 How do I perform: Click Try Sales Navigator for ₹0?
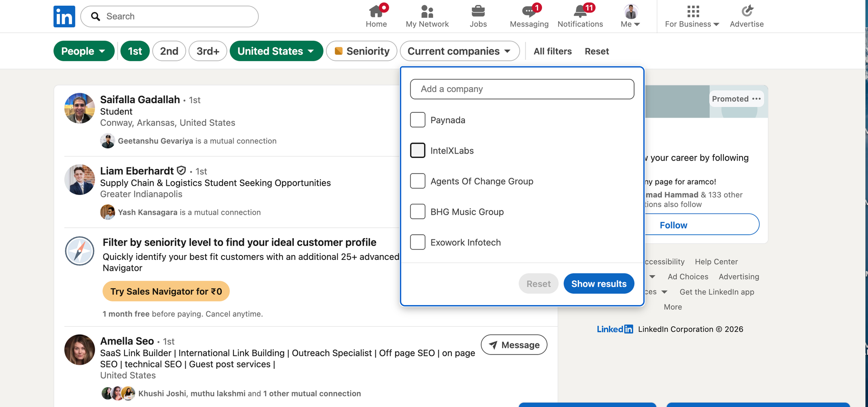pos(166,291)
